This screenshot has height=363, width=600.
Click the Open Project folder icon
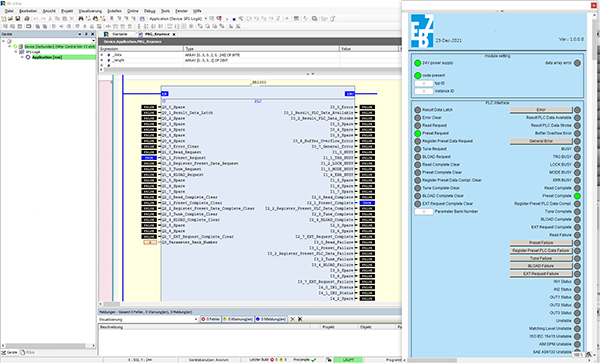tap(10, 18)
